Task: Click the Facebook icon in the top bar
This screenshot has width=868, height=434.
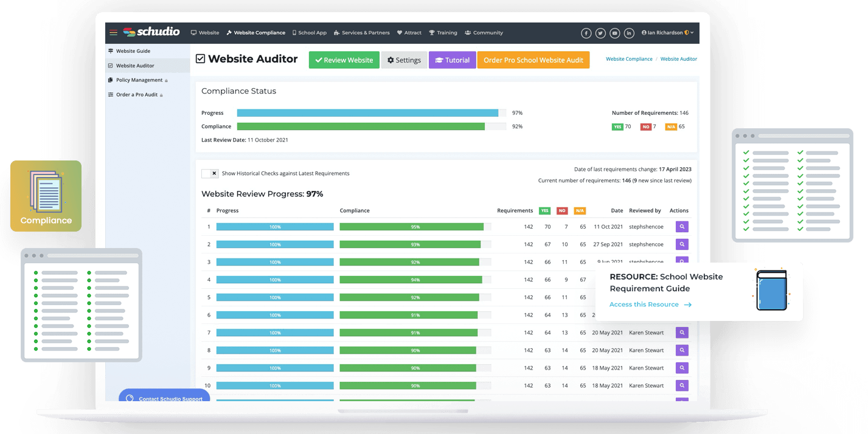Action: pyautogui.click(x=586, y=33)
